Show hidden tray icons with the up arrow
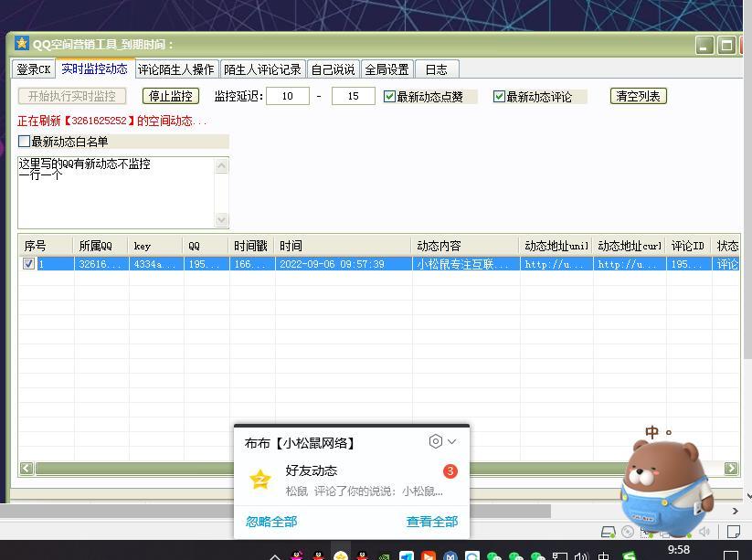 pyautogui.click(x=275, y=556)
